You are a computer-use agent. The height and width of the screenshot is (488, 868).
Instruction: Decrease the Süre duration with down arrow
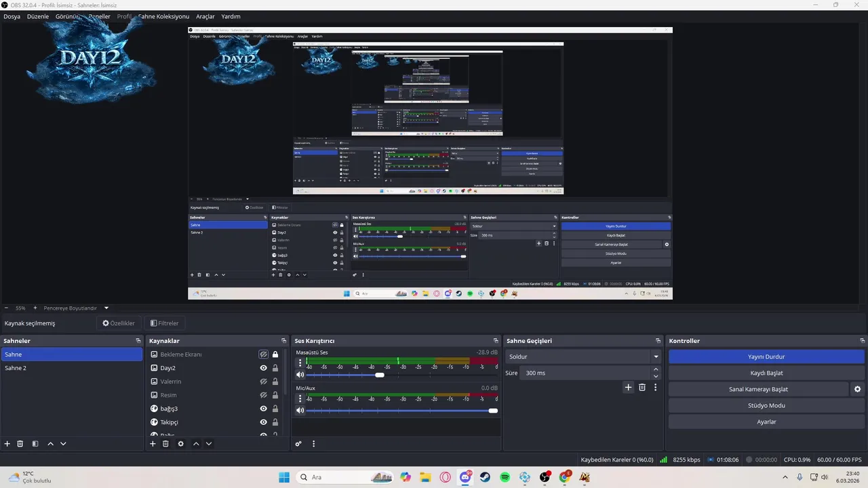tap(655, 376)
